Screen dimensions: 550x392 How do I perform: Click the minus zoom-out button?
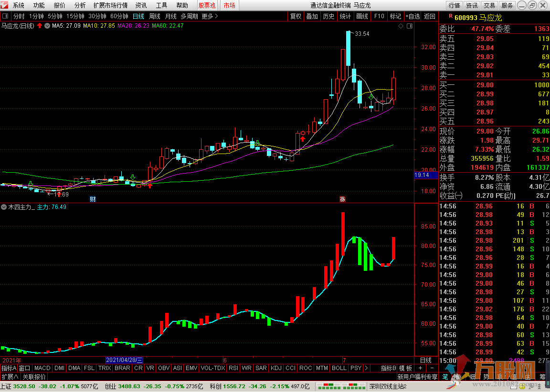coord(432,368)
